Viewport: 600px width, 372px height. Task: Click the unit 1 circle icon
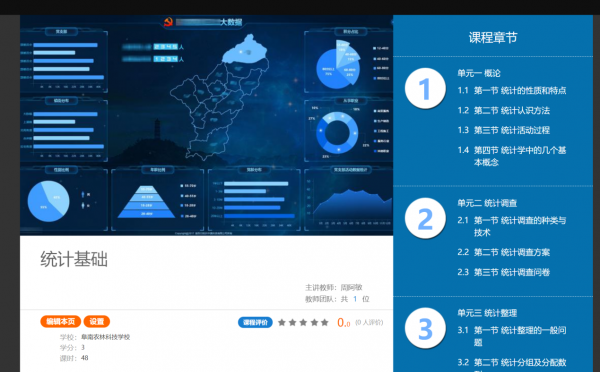point(425,88)
